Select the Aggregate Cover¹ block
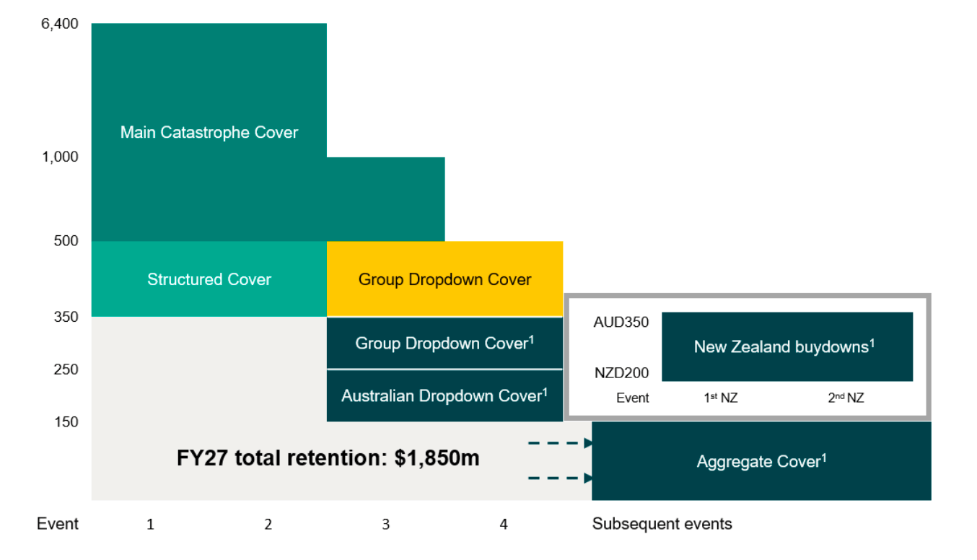Screen dimensions: 977x560 (761, 461)
